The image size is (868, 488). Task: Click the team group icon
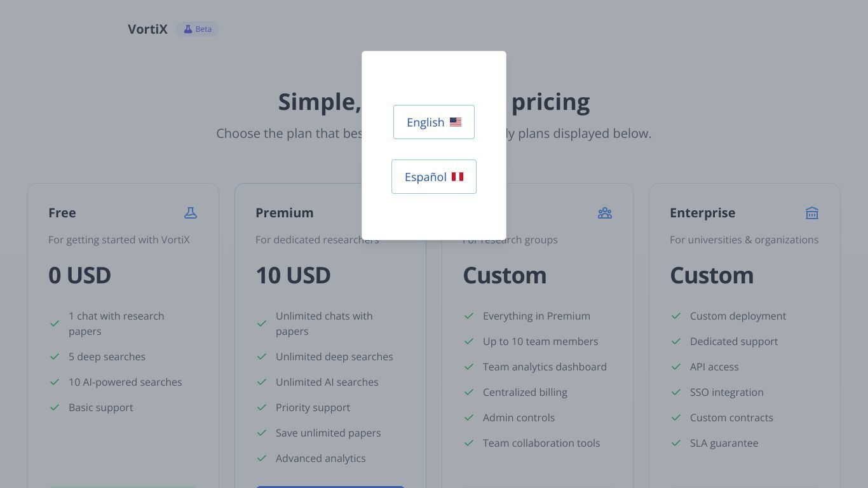pos(605,213)
